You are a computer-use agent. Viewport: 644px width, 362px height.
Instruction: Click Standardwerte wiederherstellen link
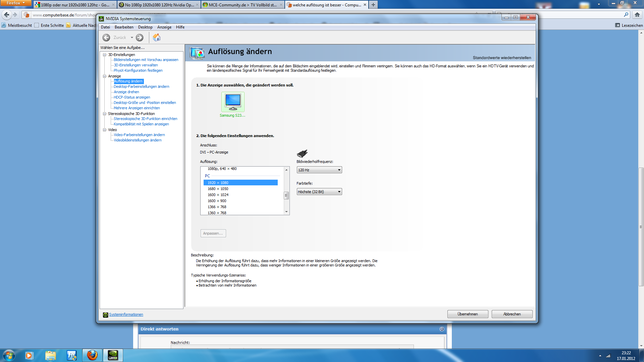(x=502, y=58)
